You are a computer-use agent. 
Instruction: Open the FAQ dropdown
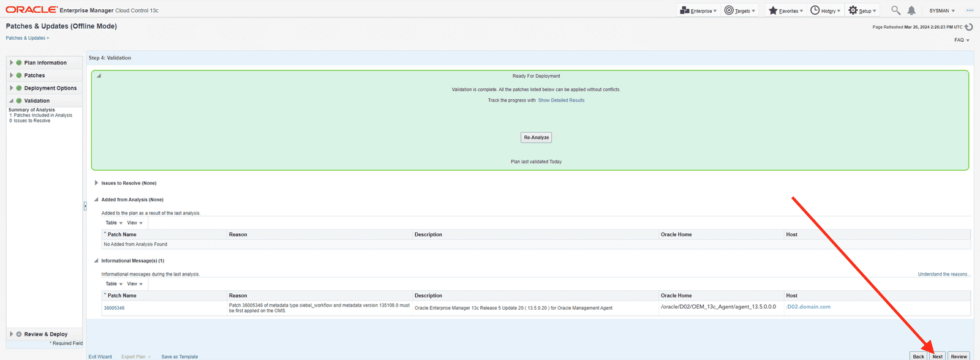pos(962,40)
